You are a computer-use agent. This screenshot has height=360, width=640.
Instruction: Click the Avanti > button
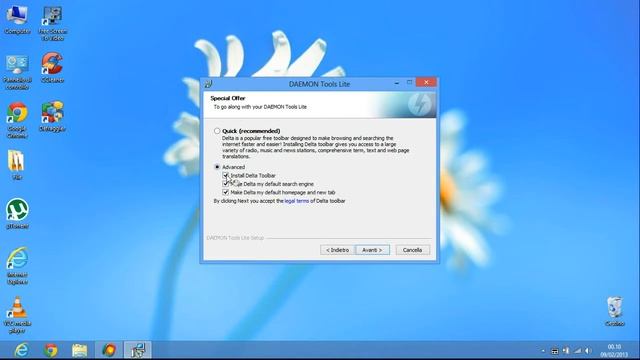tap(372, 250)
